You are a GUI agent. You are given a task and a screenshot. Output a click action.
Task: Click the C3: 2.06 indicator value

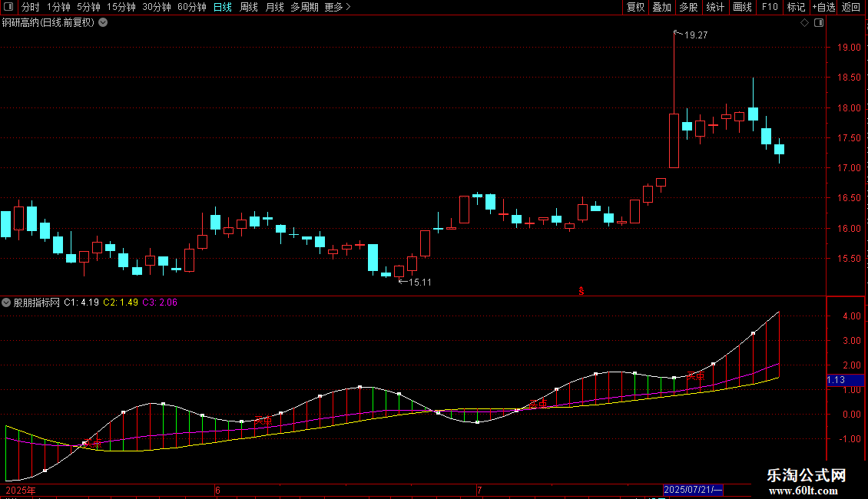tap(160, 302)
